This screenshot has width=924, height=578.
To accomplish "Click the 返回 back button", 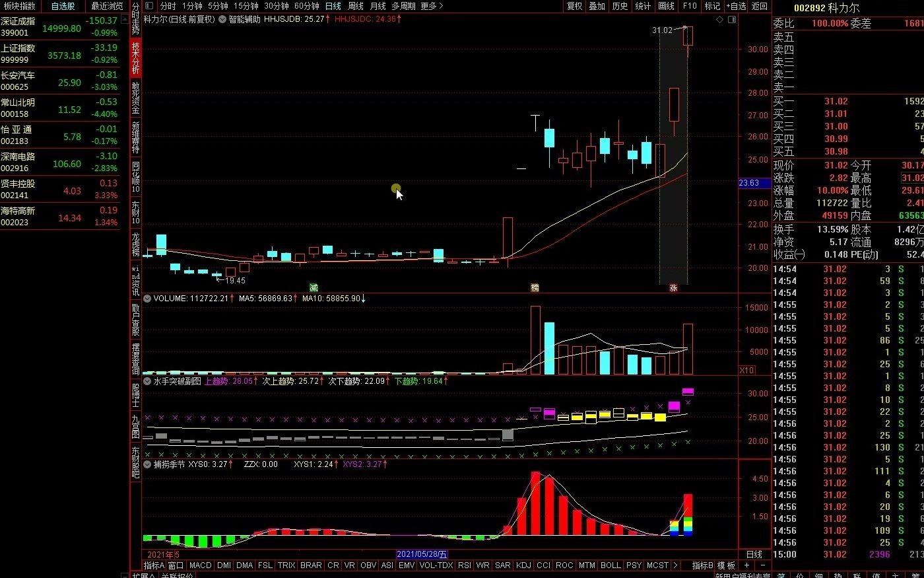I will coord(760,6).
